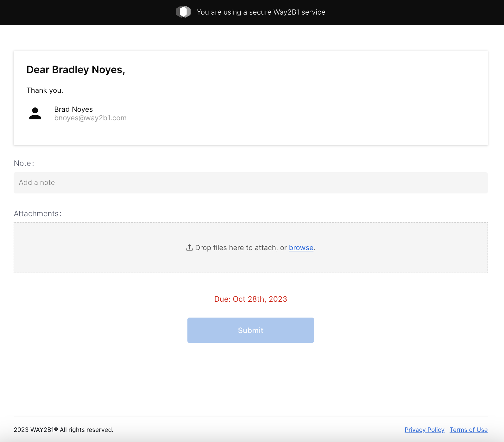Click the 'You are using a secure Way2B1 service' banner text
Screen dimensions: 504x442
261,12
